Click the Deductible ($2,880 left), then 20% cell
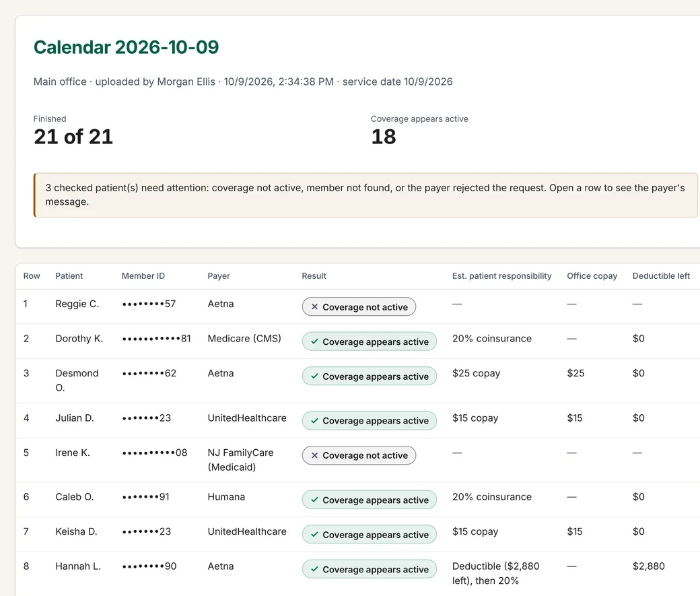The image size is (700, 596). click(x=496, y=573)
